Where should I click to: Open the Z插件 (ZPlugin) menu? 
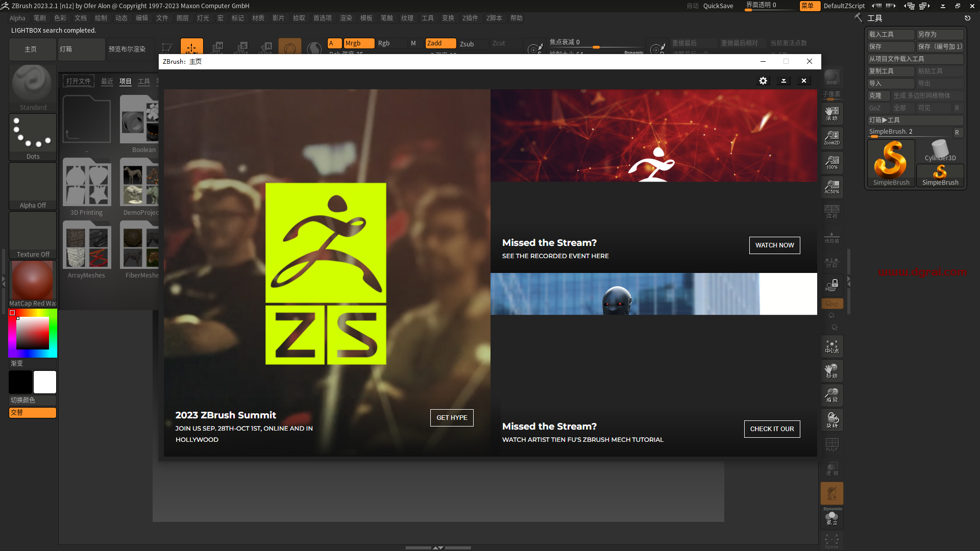tap(470, 18)
